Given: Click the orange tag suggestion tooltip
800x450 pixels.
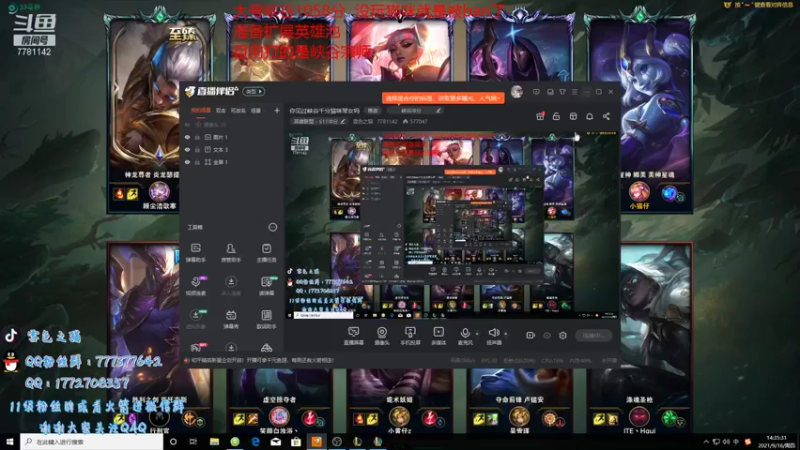Looking at the screenshot, I should (x=443, y=98).
